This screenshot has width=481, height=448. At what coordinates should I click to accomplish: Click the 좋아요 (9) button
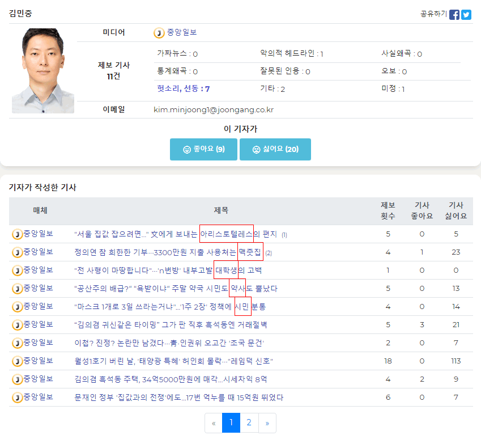(x=204, y=149)
